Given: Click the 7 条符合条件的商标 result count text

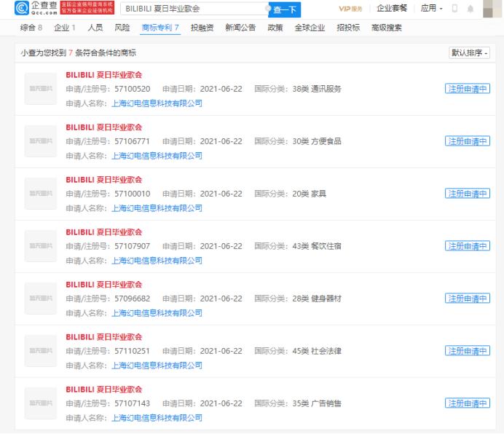Looking at the screenshot, I should (x=102, y=52).
